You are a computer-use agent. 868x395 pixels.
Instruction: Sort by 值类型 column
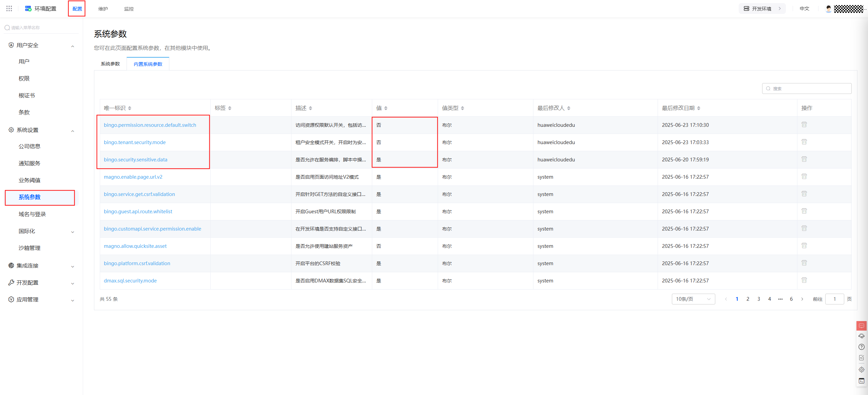[x=462, y=108]
